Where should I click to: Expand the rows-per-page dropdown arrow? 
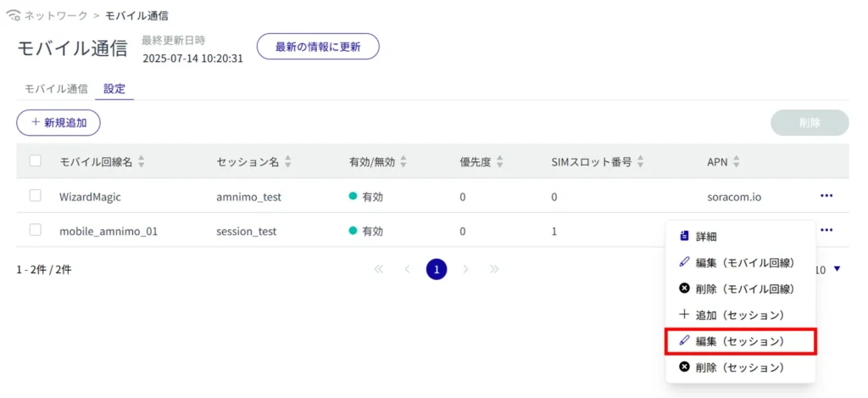[x=837, y=270]
